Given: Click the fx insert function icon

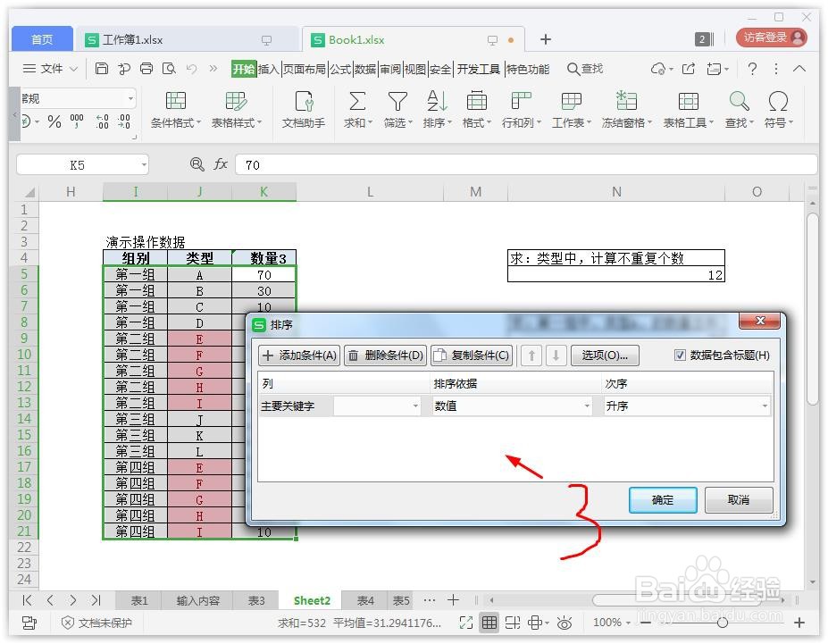Looking at the screenshot, I should [x=221, y=164].
